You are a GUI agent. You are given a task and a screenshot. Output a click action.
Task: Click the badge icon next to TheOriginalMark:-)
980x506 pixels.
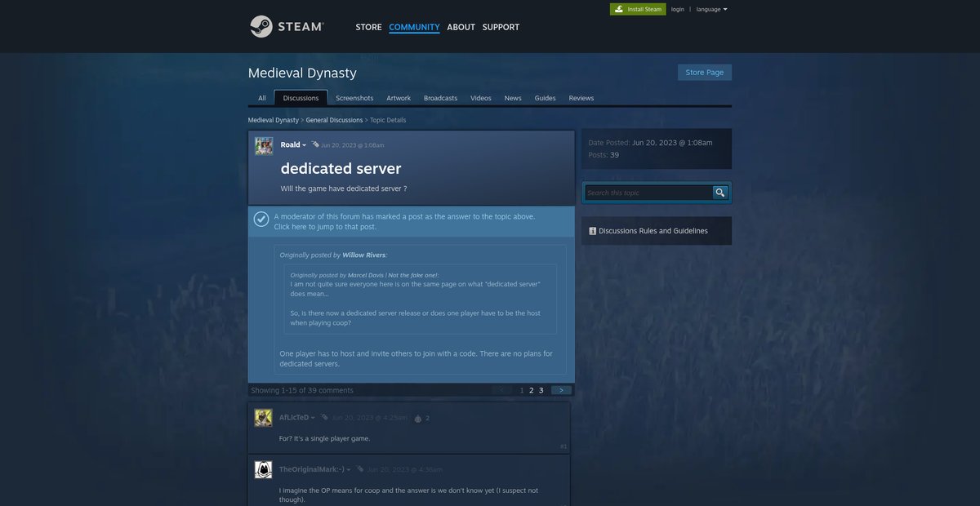360,469
